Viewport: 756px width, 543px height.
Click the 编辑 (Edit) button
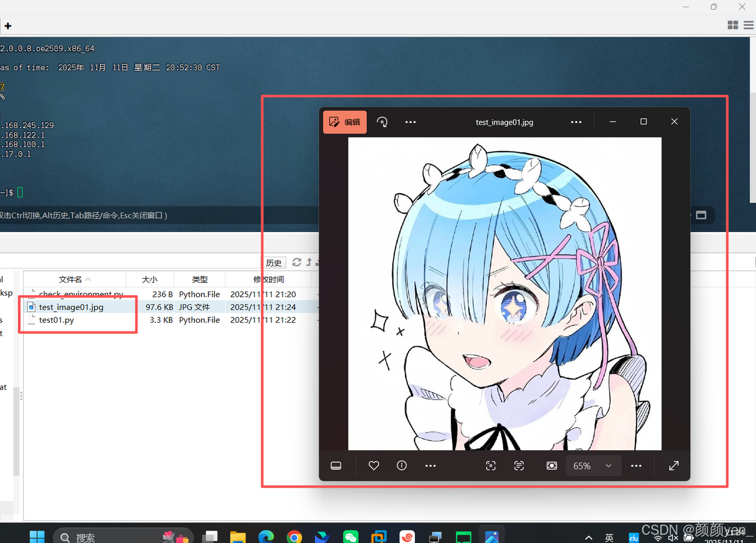(344, 122)
